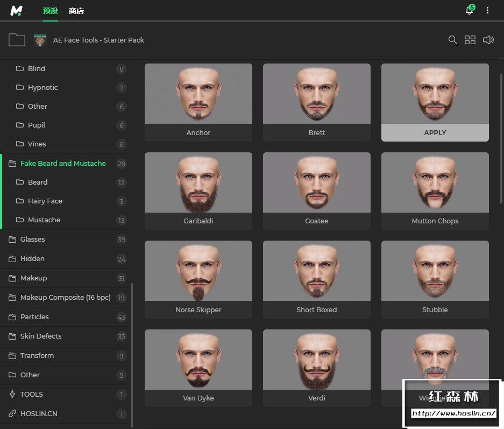Image resolution: width=504 pixels, height=429 pixels.
Task: Click the large folder icon in the header
Action: click(17, 40)
